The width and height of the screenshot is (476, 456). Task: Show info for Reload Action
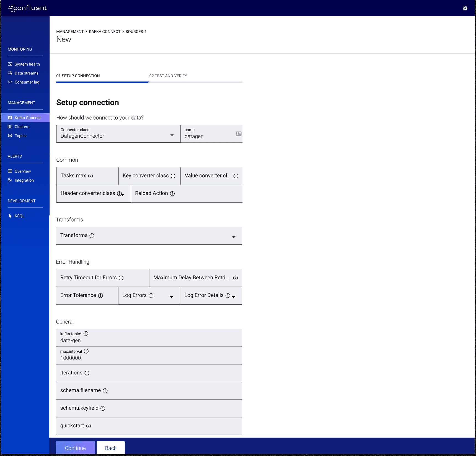tap(172, 194)
